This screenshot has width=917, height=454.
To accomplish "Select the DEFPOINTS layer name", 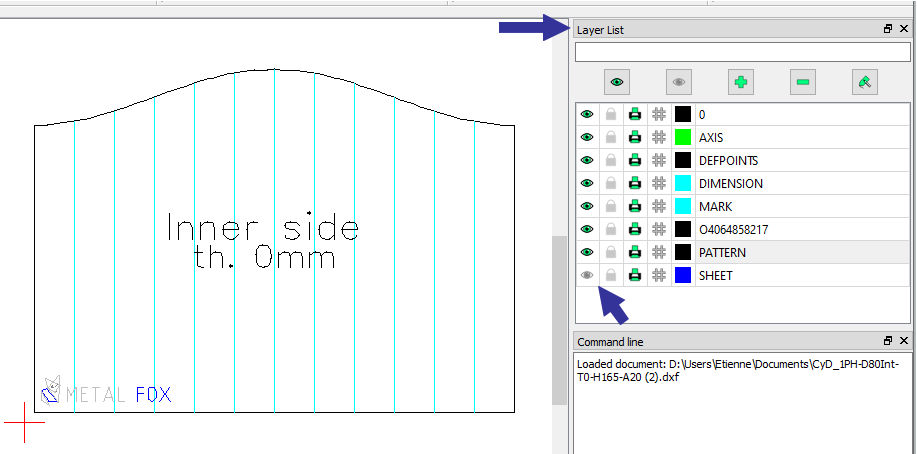I will tap(729, 160).
